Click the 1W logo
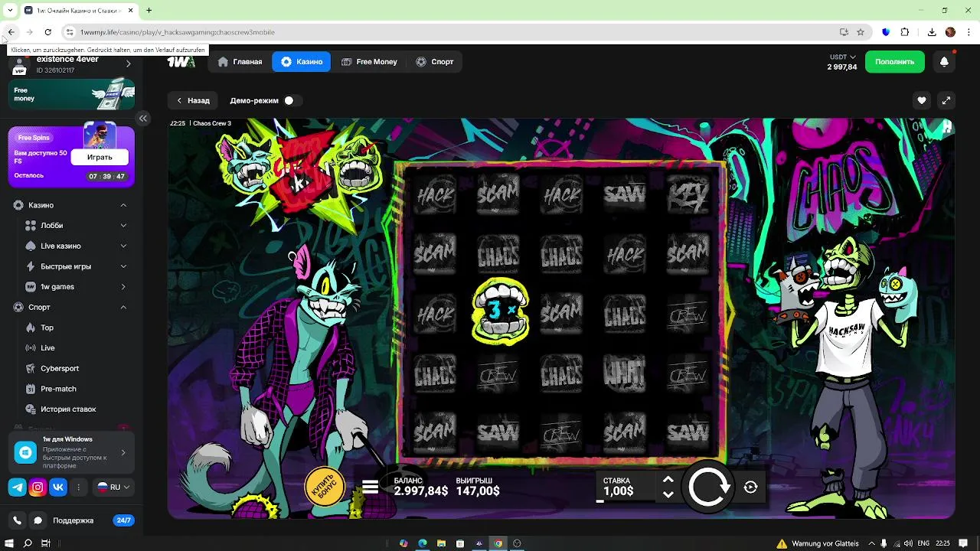Image resolution: width=980 pixels, height=551 pixels. (181, 62)
